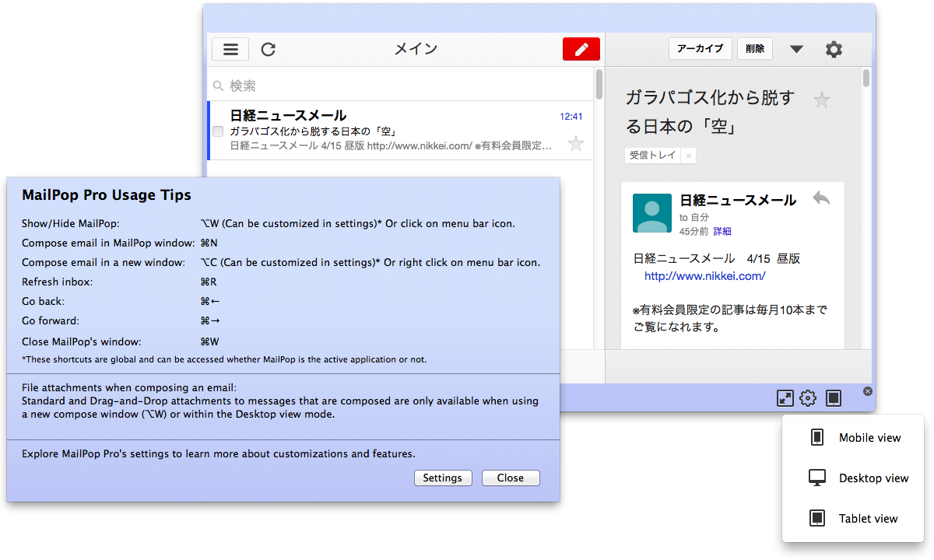Click the message list scrollbar
934x560 pixels.
599,86
